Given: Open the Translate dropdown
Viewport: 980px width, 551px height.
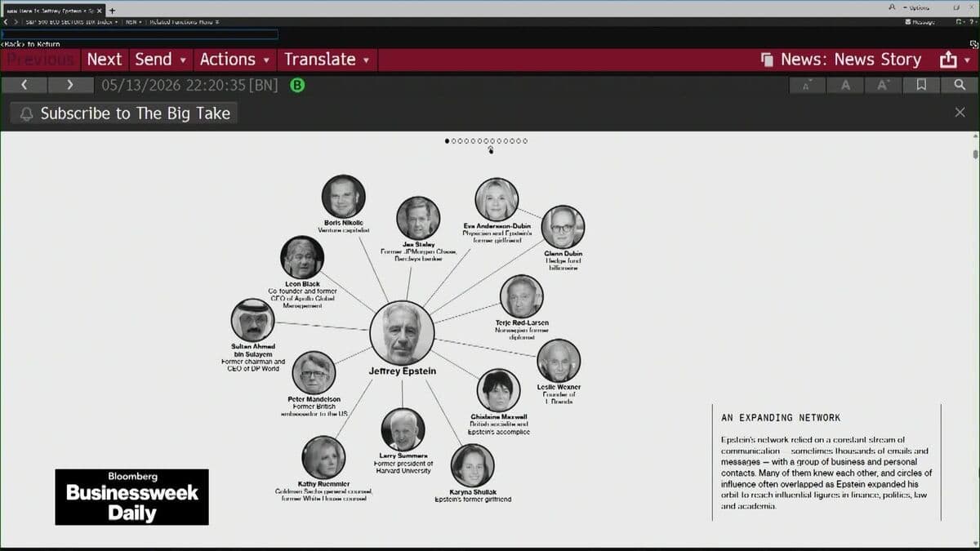Looking at the screenshot, I should pos(327,60).
